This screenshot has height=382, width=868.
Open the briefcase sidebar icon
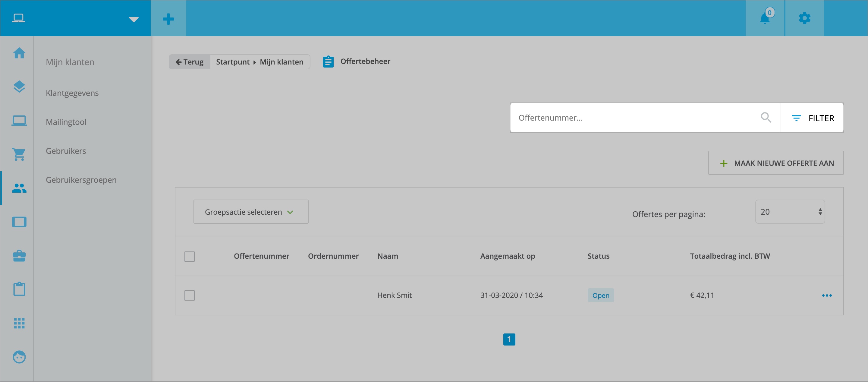pyautogui.click(x=19, y=256)
